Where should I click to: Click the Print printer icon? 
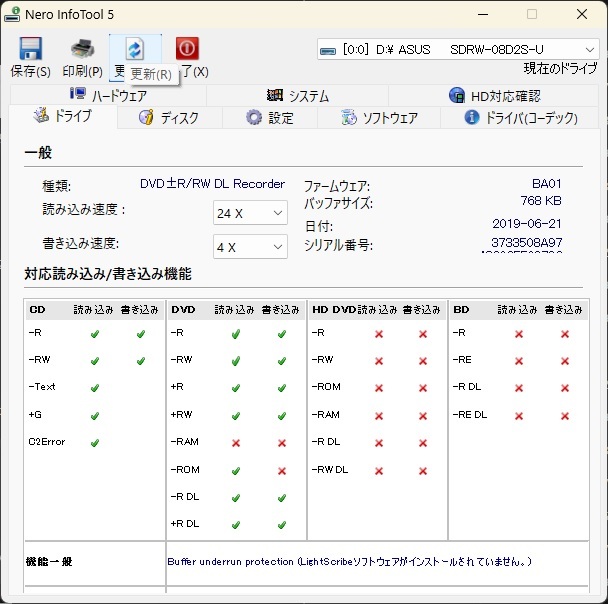click(x=82, y=49)
